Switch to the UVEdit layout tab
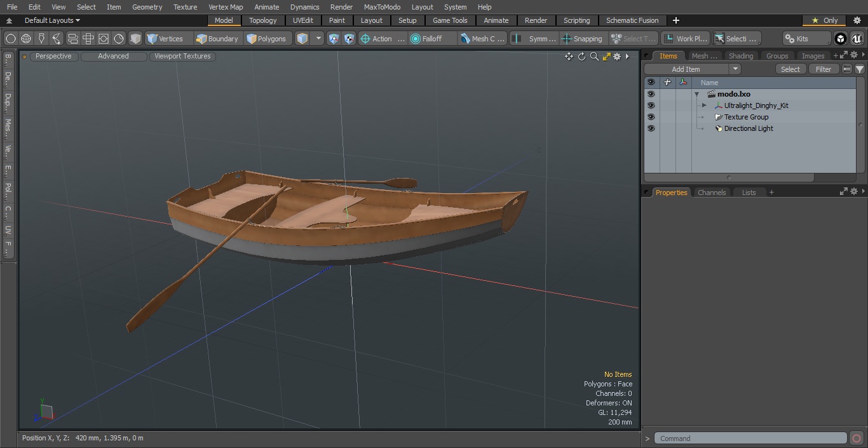This screenshot has height=448, width=868. click(x=303, y=20)
